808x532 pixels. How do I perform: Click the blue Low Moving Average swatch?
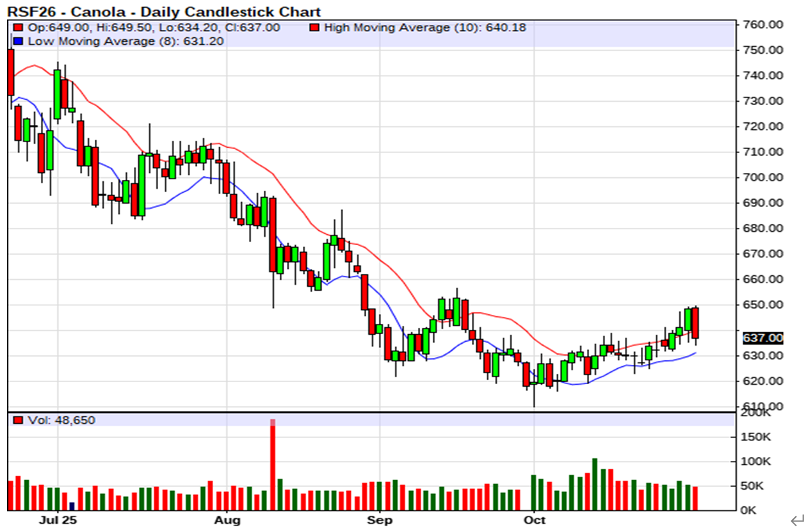click(x=17, y=41)
